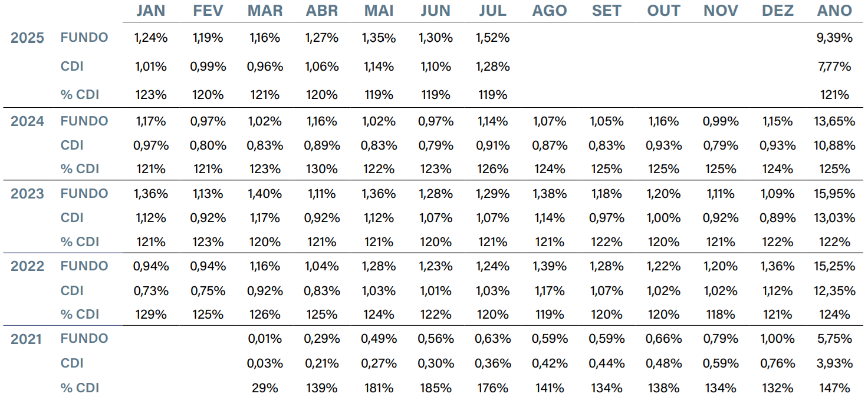Click the JAN column header
868x397 pixels.
click(x=151, y=11)
